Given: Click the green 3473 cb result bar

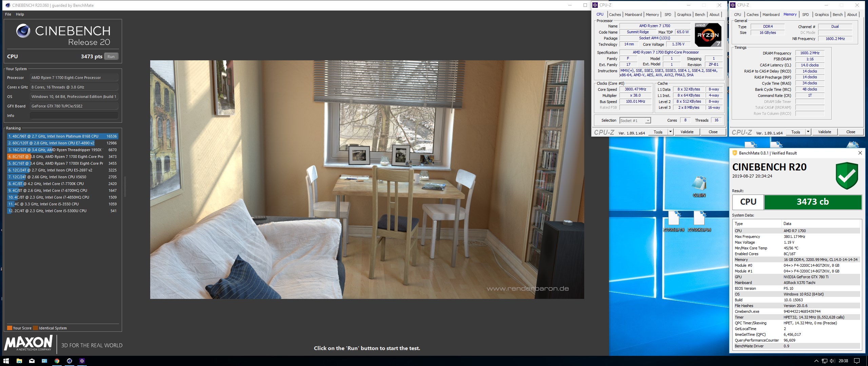Looking at the screenshot, I should [x=812, y=202].
